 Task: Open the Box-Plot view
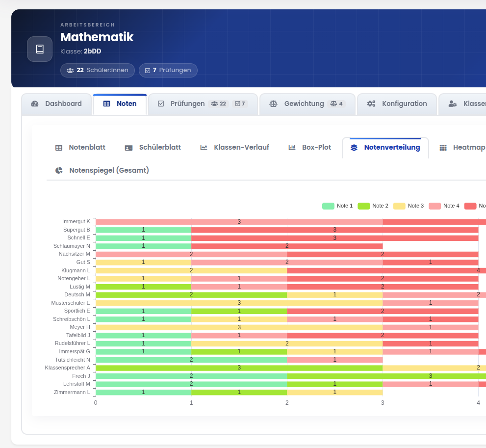pos(309,147)
